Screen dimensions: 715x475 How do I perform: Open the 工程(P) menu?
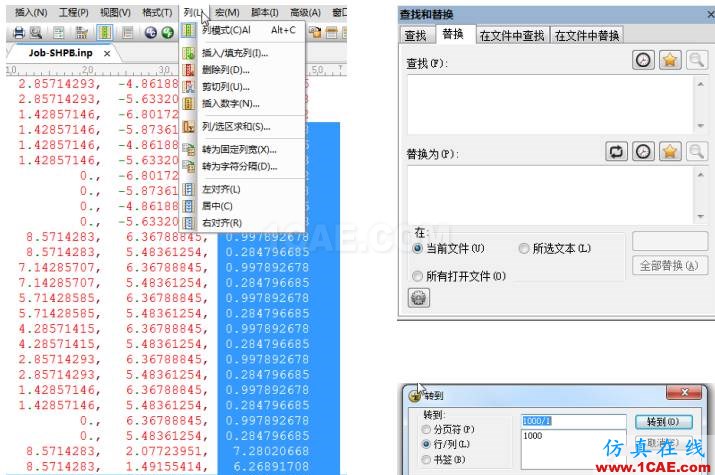[73, 12]
